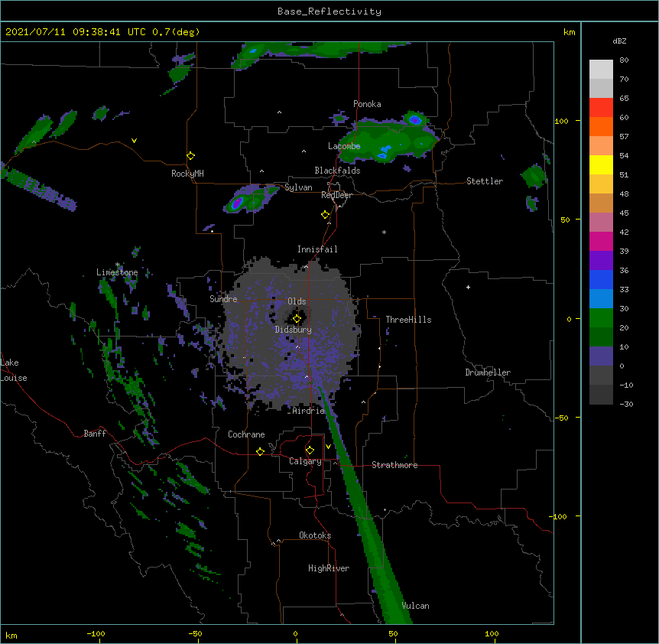The image size is (659, 644).
Task: Click the Ponoka town label
Action: 367,104
